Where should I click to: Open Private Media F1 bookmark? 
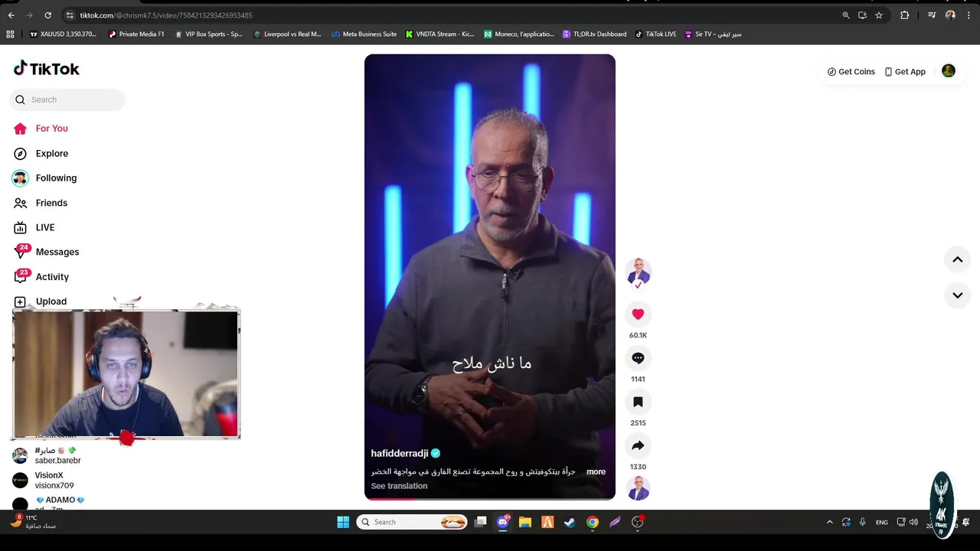pyautogui.click(x=136, y=34)
